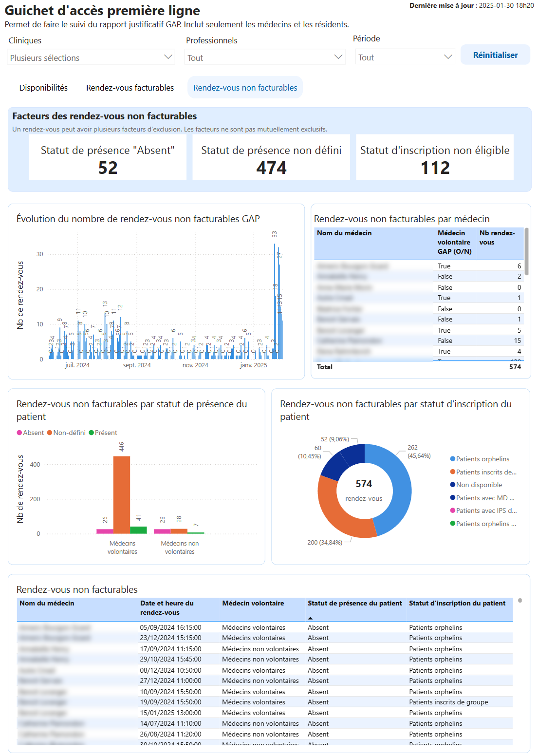Select the orange bar labeled 446
537x756 pixels.
click(122, 495)
